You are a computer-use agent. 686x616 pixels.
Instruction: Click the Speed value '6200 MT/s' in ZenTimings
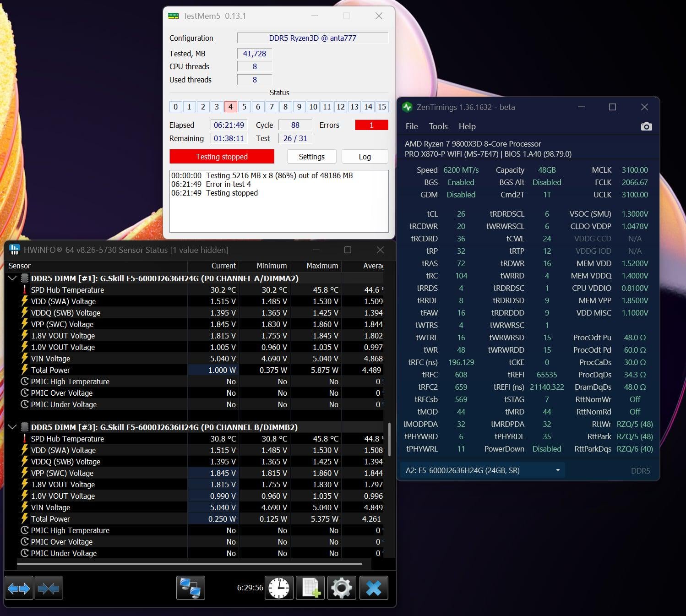461,170
